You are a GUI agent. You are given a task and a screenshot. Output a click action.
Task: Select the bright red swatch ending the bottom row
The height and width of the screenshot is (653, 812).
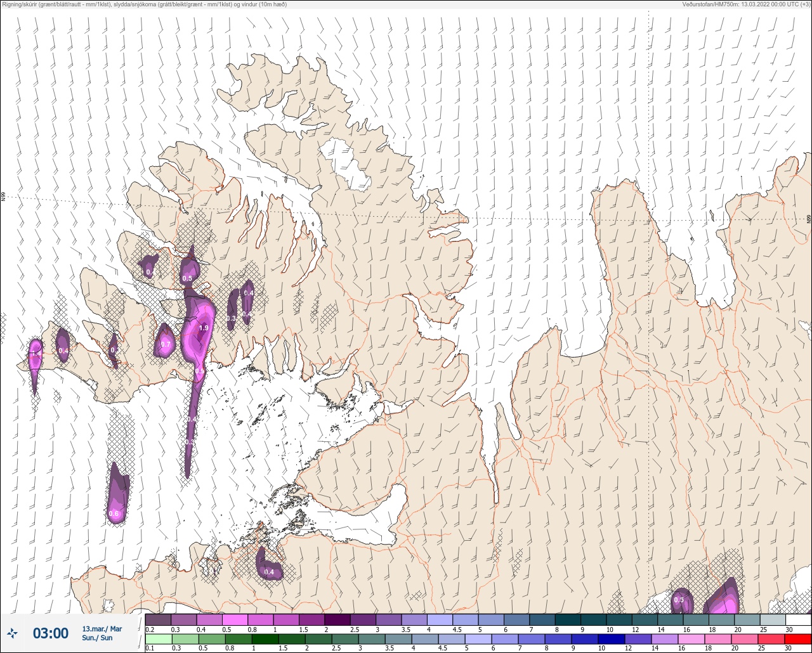798,638
